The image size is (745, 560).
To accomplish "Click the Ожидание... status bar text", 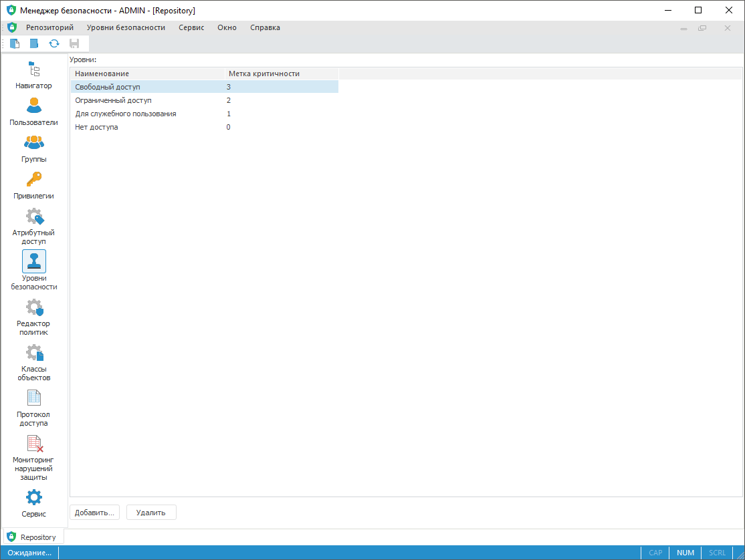I will 29,553.
